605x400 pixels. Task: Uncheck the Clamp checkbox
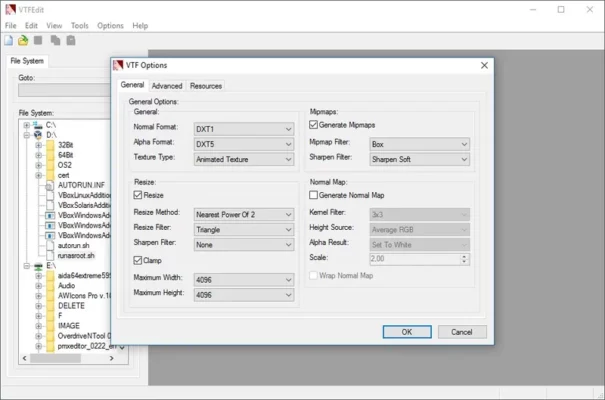click(x=138, y=260)
